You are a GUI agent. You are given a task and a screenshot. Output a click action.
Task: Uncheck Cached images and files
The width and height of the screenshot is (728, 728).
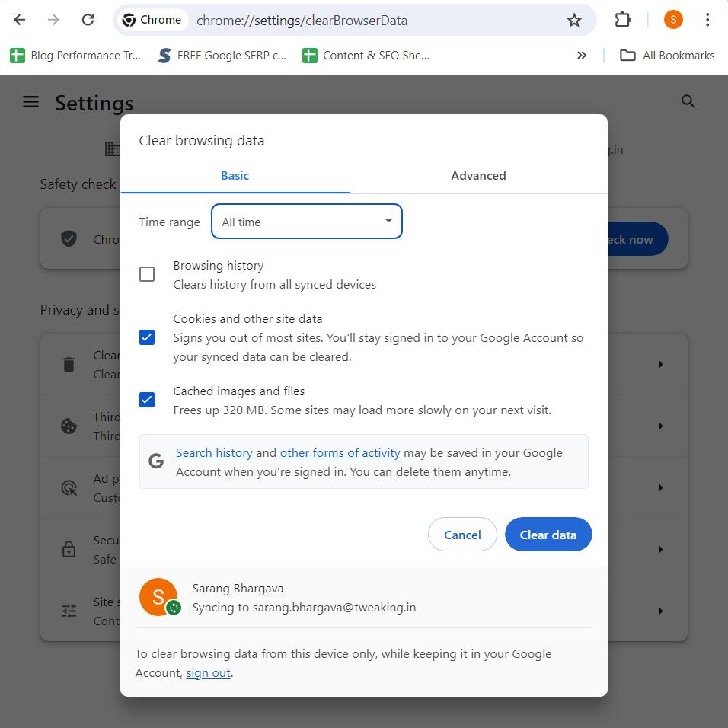point(147,400)
